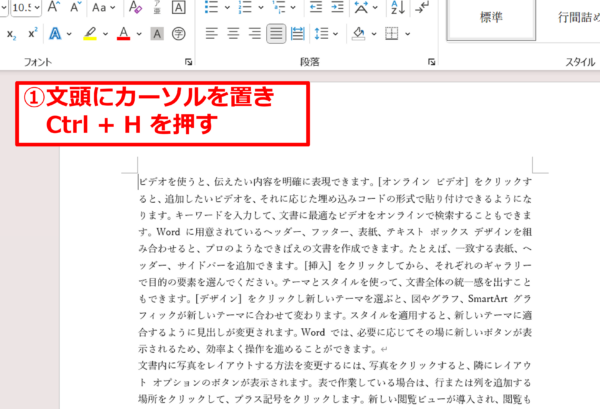
Task: Apply superscript formatting
Action: click(x=32, y=33)
